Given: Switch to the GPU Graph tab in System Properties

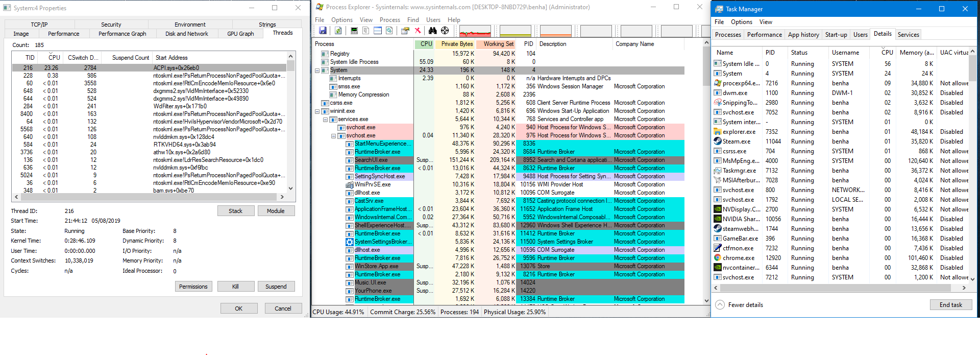Looking at the screenshot, I should 240,34.
